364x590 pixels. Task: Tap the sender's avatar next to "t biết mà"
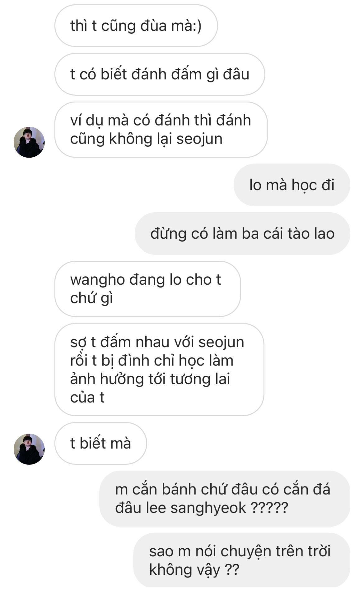click(29, 449)
